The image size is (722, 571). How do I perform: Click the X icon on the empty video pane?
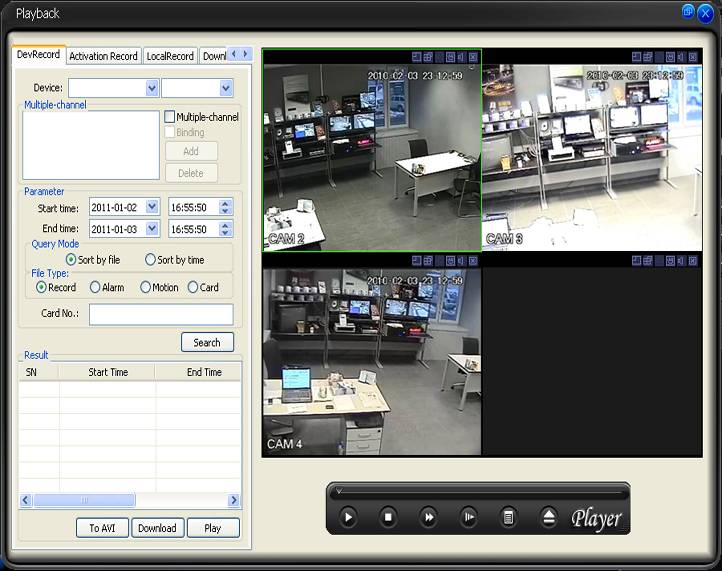click(693, 261)
